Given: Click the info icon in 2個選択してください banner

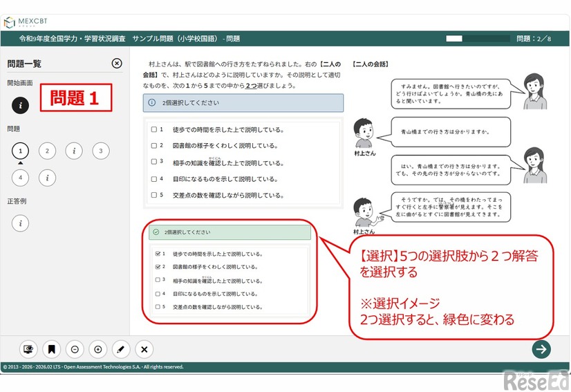Looking at the screenshot, I should 152,103.
